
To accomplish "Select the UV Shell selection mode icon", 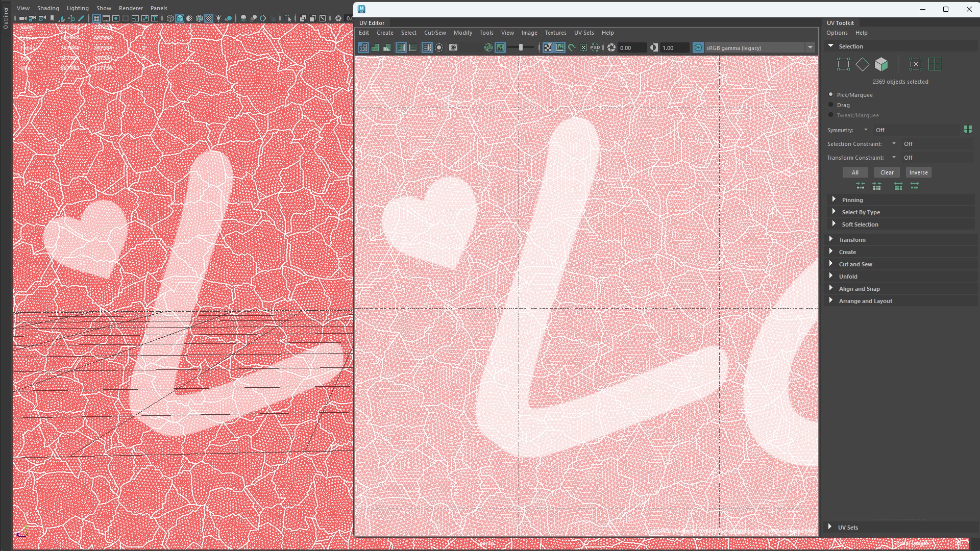I will (x=935, y=64).
